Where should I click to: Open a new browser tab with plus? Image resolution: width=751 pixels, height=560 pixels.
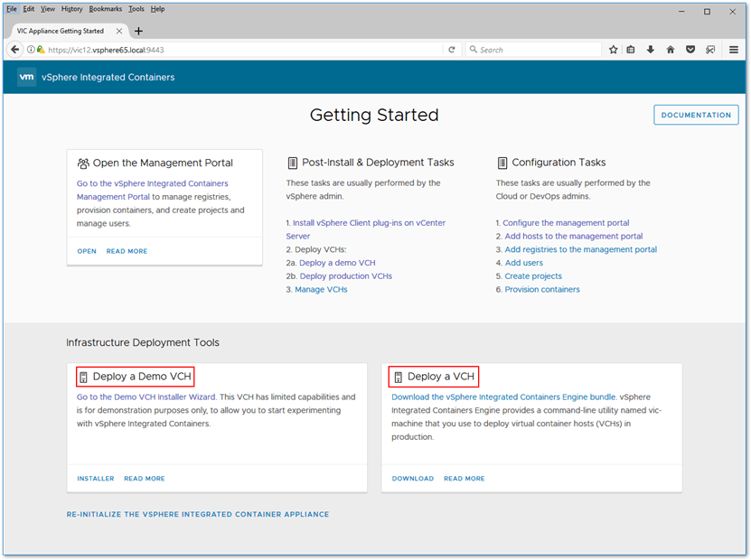coord(138,31)
